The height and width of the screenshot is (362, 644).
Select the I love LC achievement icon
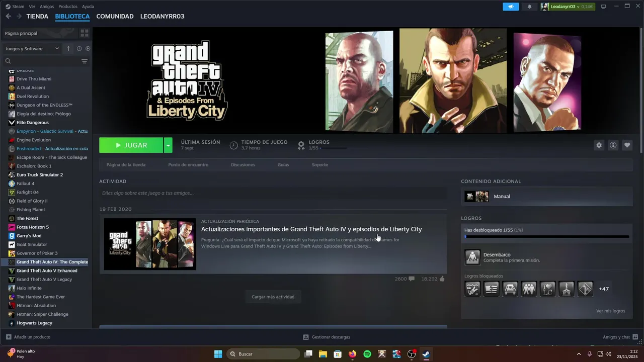(547, 289)
